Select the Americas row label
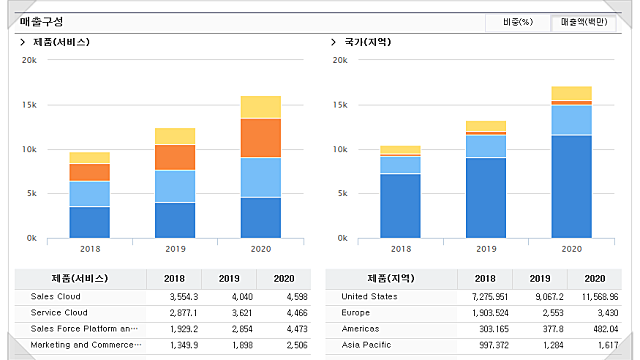This screenshot has width=640, height=360. tap(360, 329)
